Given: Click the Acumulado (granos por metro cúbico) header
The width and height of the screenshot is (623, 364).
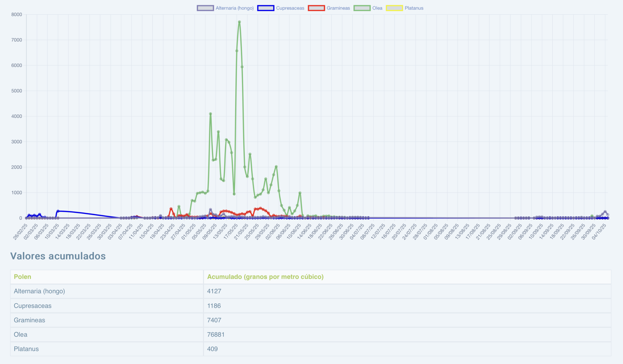Looking at the screenshot, I should [x=265, y=277].
